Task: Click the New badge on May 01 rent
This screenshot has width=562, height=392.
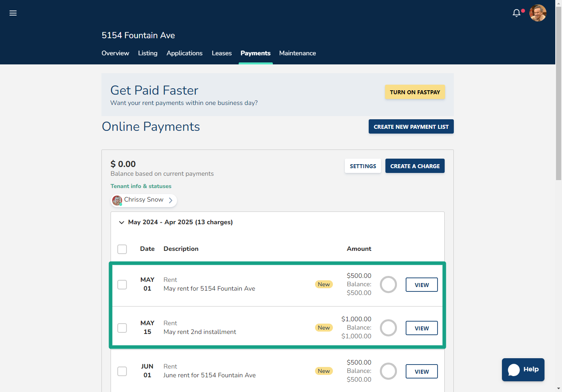Action: pos(324,284)
